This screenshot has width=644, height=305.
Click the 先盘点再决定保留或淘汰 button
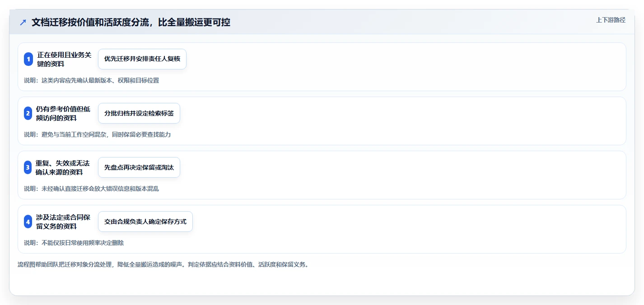139,167
